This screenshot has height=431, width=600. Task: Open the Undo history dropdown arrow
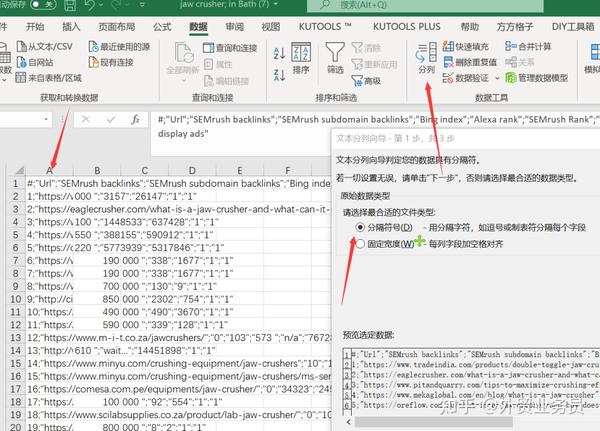pos(101,5)
